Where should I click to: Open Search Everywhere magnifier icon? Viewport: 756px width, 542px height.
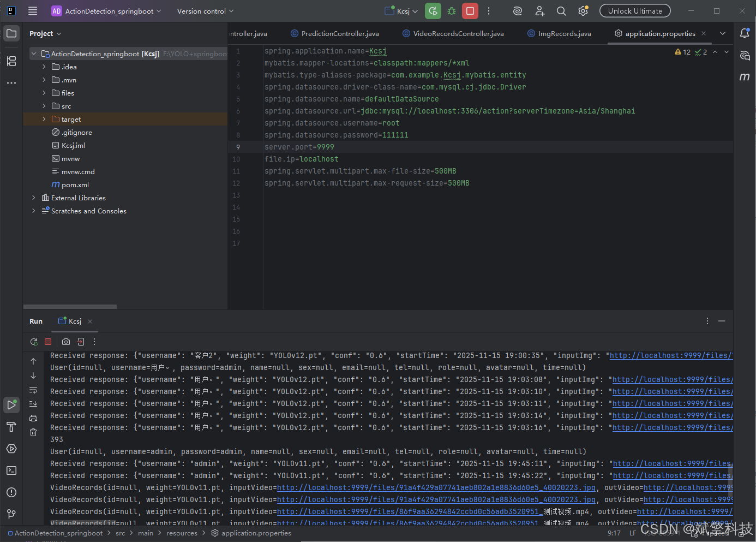561,11
